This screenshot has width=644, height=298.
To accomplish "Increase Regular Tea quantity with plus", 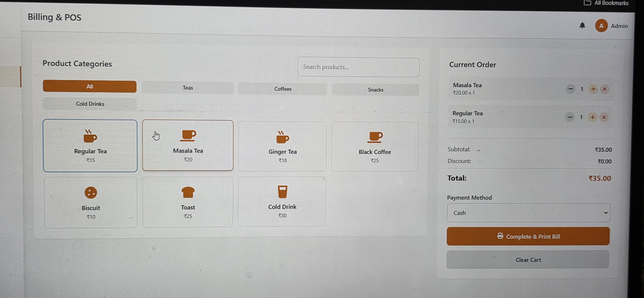I will point(592,117).
